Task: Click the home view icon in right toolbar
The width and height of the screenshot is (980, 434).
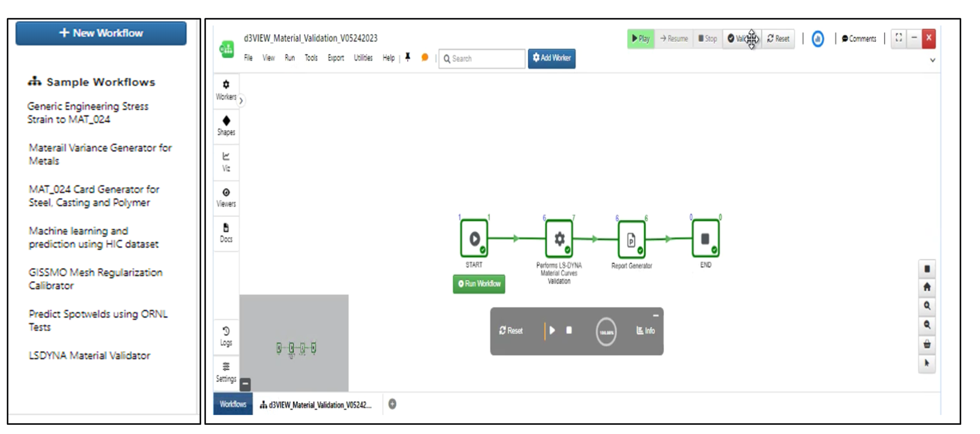Action: (927, 287)
